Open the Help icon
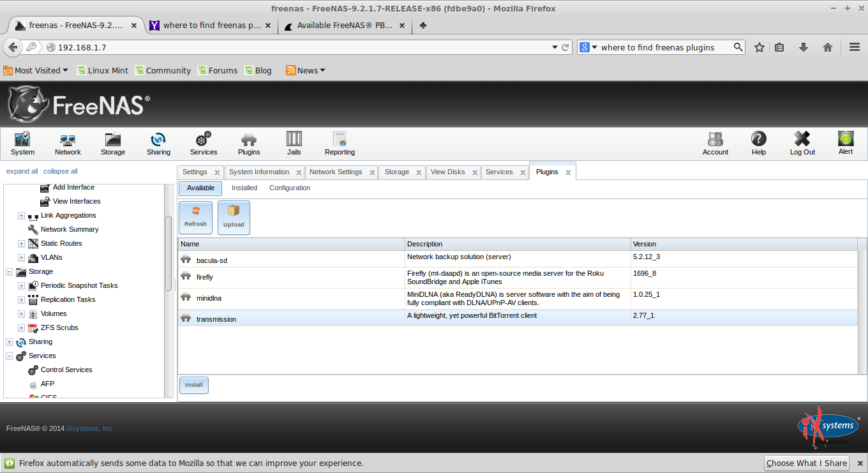The width and height of the screenshot is (868, 473). (759, 144)
